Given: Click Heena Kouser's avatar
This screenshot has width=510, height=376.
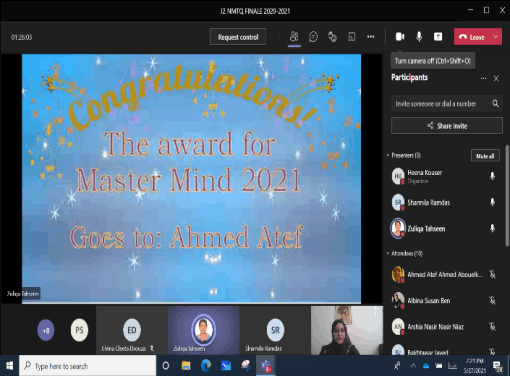Looking at the screenshot, I should 398,176.
